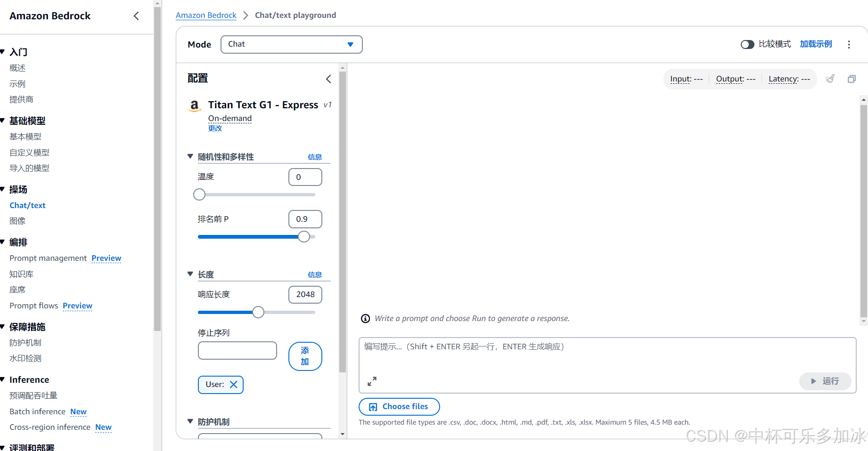Screen dimensions: 868x451
Task: Click the Amazon Bedrock breadcrumb link
Action: 206,15
